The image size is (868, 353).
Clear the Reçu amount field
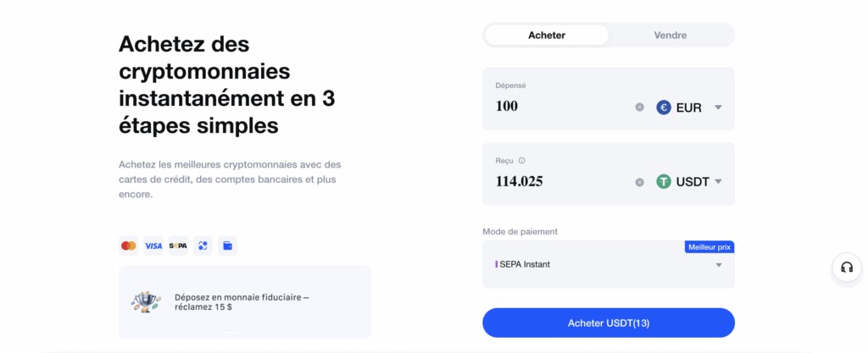(x=640, y=181)
